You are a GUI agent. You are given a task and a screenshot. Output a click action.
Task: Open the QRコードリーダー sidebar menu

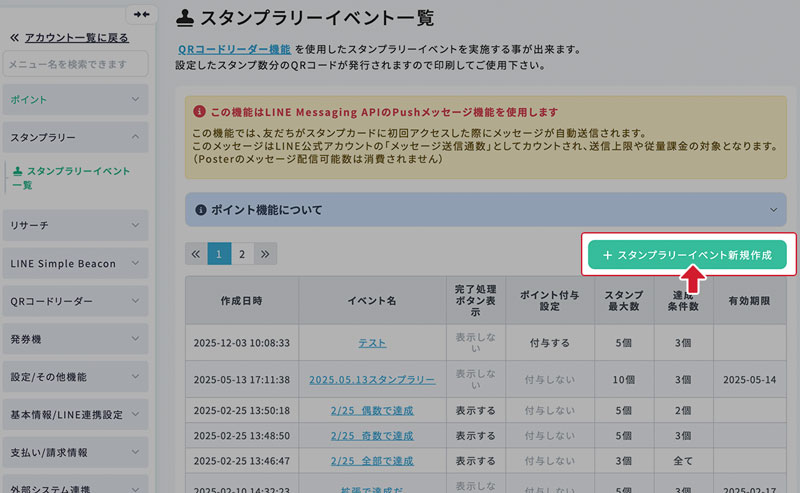coord(78,301)
